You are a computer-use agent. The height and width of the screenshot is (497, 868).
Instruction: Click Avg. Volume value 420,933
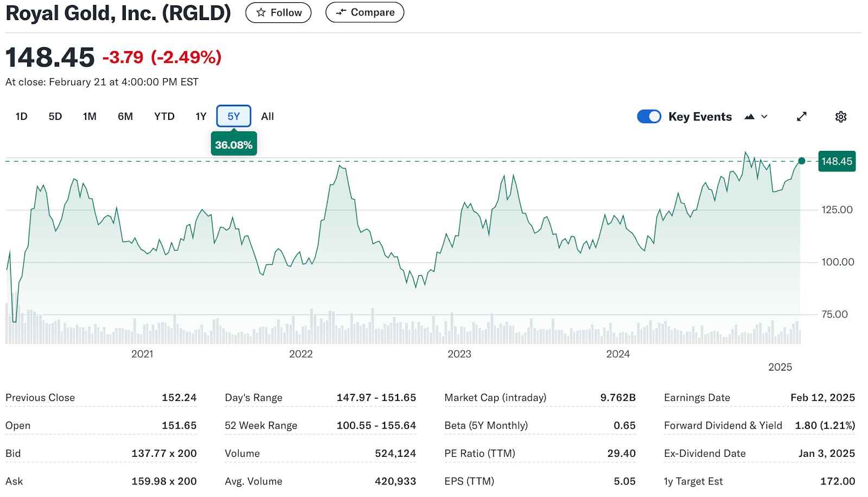tap(395, 481)
